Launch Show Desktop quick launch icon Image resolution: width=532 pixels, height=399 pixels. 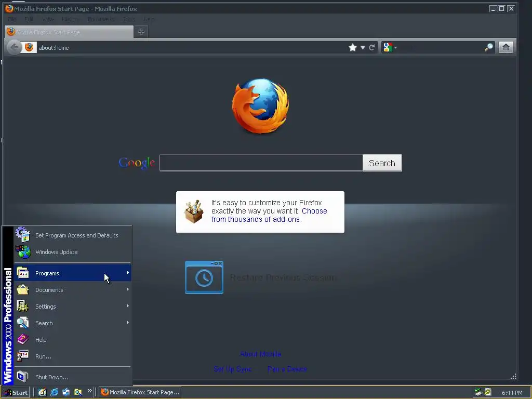tap(42, 392)
